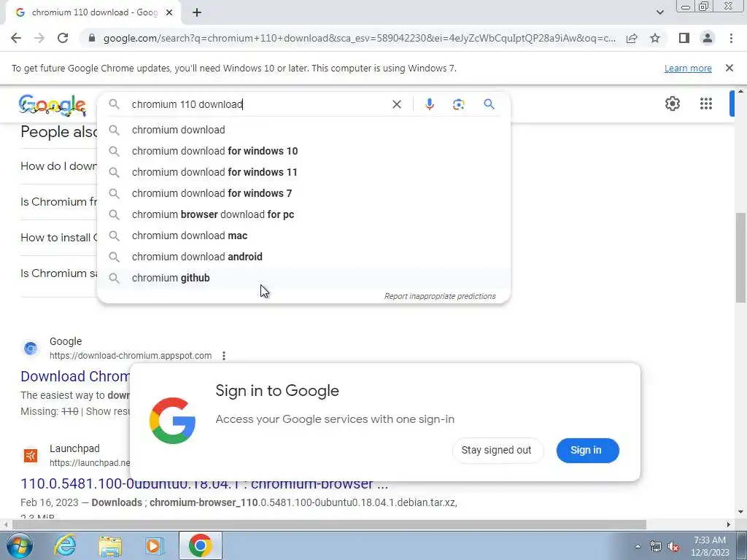This screenshot has width=747, height=560.
Task: Expand the tab search dropdown arrow
Action: (x=659, y=12)
